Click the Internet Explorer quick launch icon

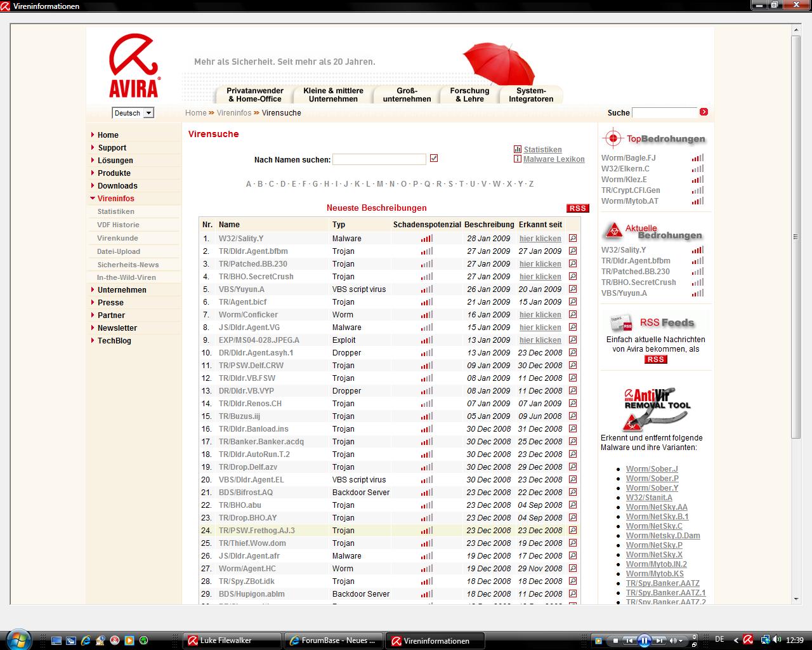(86, 640)
